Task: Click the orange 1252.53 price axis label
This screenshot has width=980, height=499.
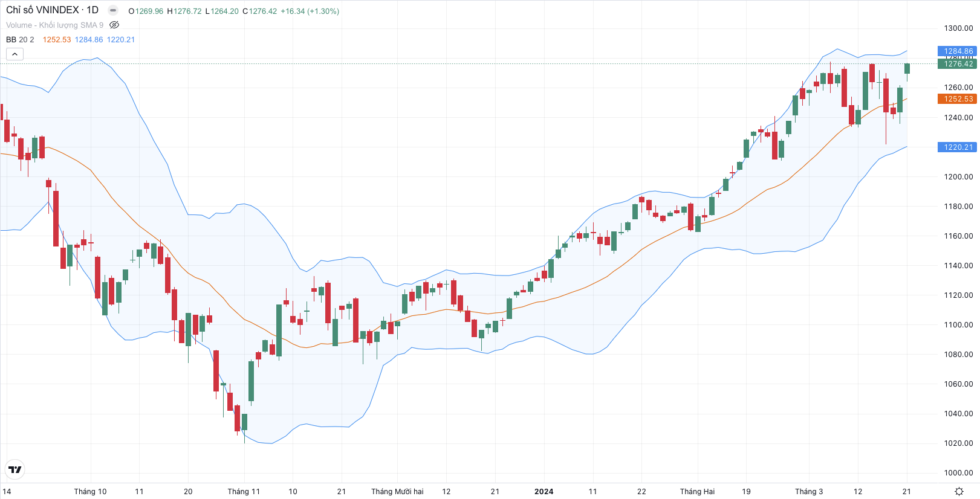Action: click(x=956, y=98)
